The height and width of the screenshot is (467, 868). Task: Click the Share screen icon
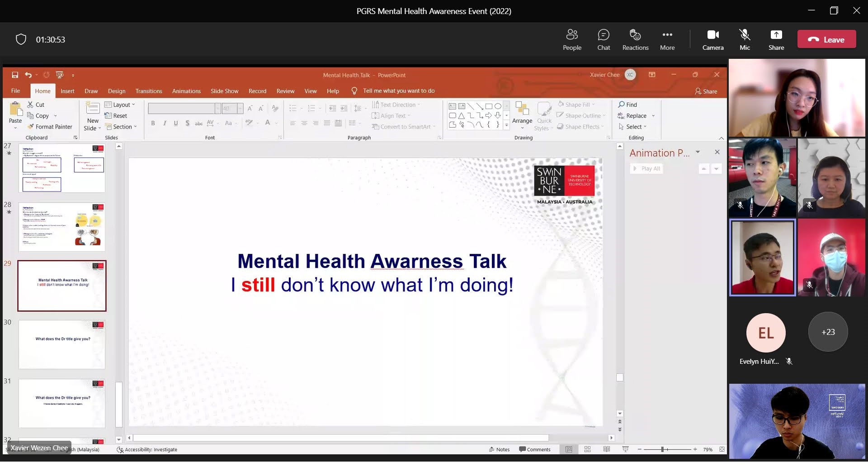pyautogui.click(x=776, y=40)
